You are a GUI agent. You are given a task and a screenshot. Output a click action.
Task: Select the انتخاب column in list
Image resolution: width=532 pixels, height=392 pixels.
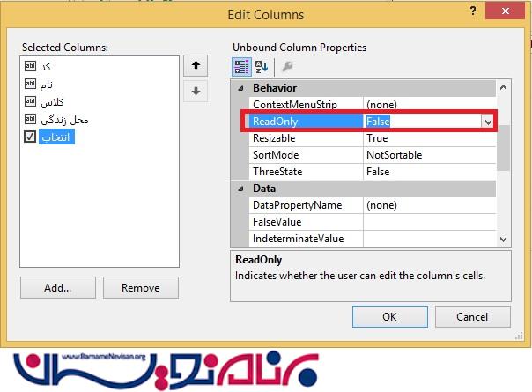(x=56, y=137)
